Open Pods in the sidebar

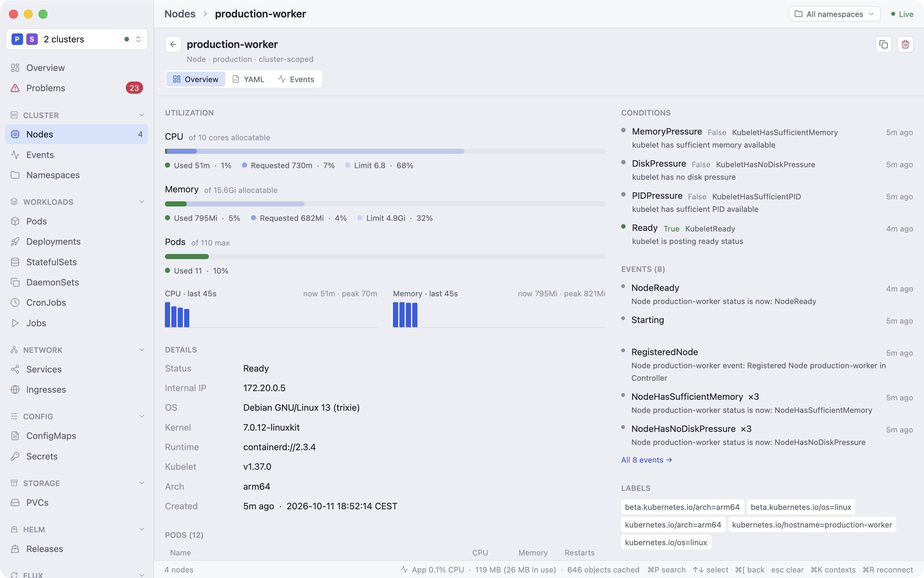76,221
